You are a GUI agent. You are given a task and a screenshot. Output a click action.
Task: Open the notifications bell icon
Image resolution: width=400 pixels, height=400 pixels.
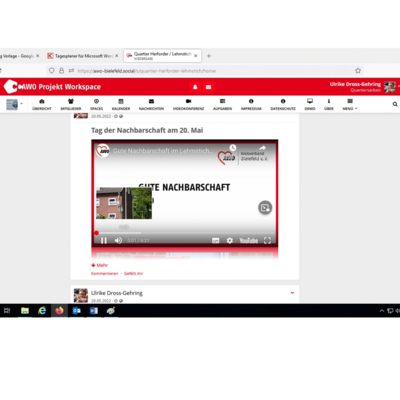195,87
